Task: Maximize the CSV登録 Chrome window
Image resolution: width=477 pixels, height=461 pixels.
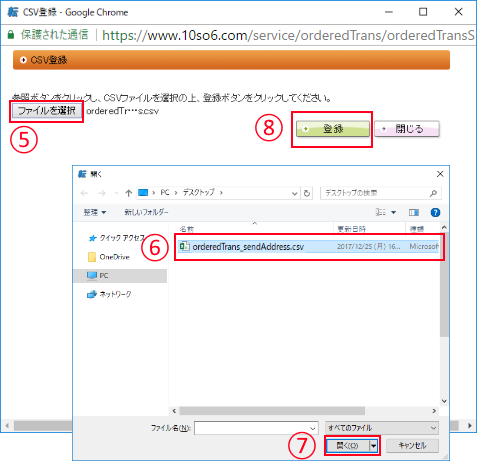Action: [x=423, y=12]
